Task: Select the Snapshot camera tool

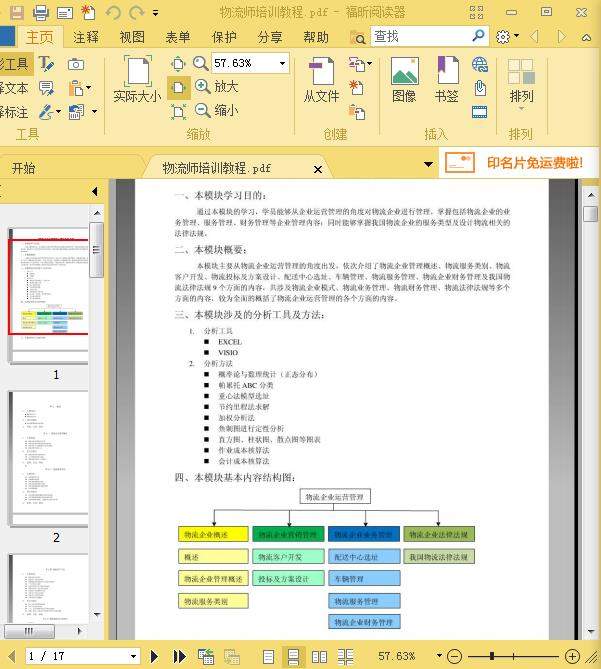Action: pos(76,64)
